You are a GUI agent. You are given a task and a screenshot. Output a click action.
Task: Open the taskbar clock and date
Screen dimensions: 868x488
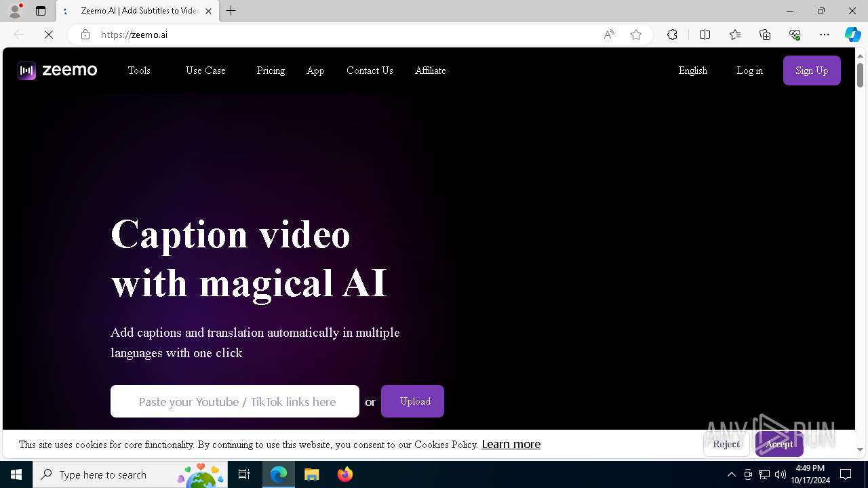click(x=810, y=474)
